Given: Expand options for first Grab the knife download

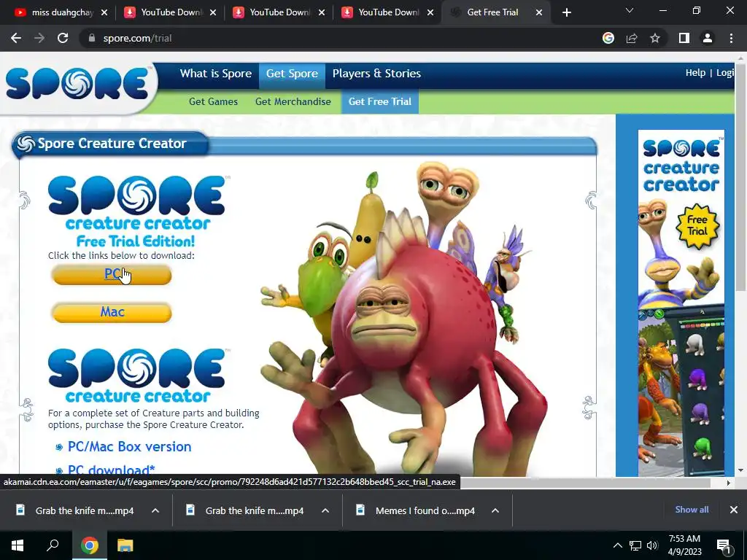Looking at the screenshot, I should coord(155,510).
